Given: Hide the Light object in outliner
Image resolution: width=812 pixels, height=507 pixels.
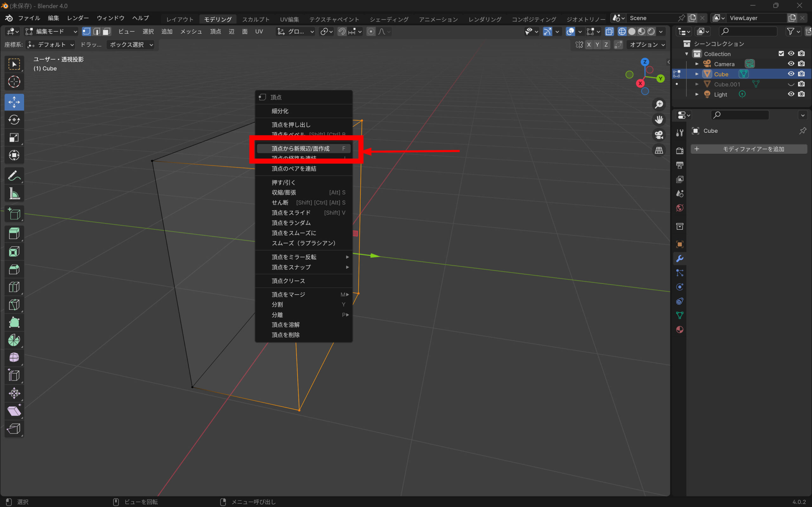Looking at the screenshot, I should coord(791,94).
